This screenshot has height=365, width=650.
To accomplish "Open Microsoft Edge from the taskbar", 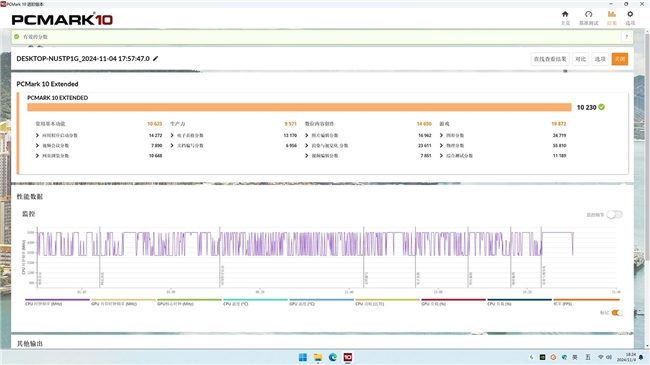I will [332, 357].
